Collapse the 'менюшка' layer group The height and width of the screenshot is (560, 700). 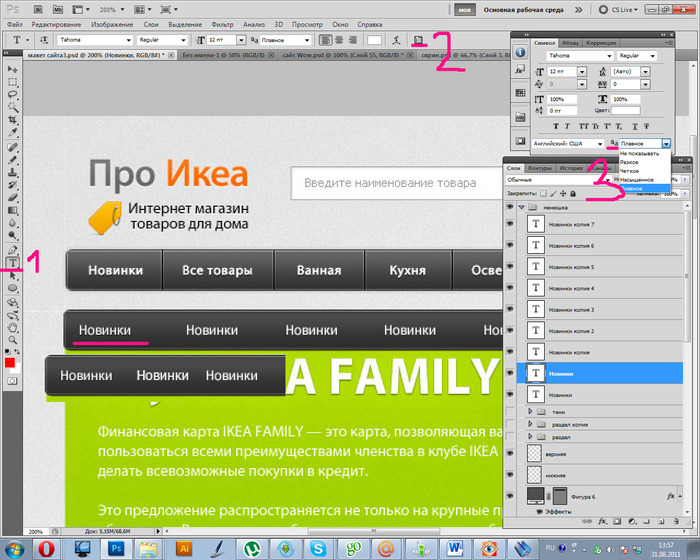click(521, 207)
